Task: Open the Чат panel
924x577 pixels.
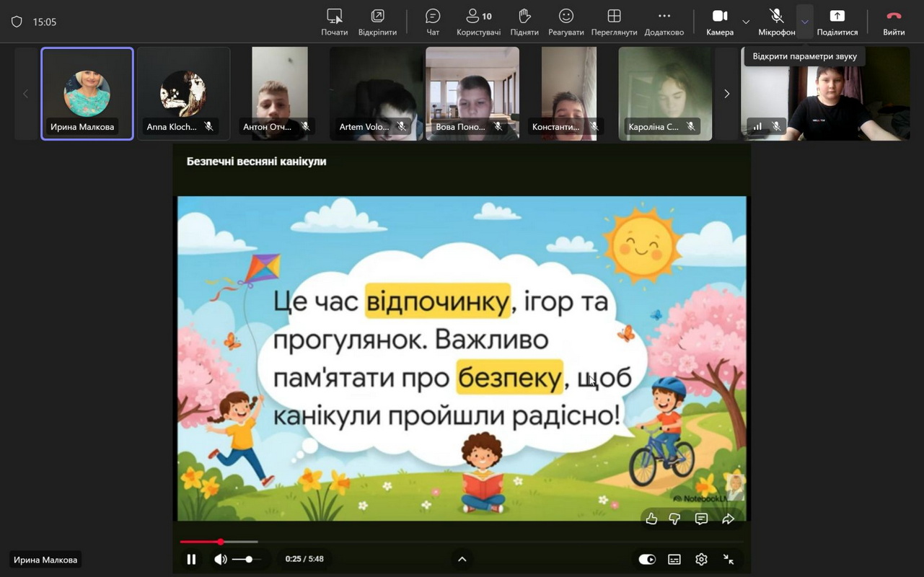Action: 433,22
